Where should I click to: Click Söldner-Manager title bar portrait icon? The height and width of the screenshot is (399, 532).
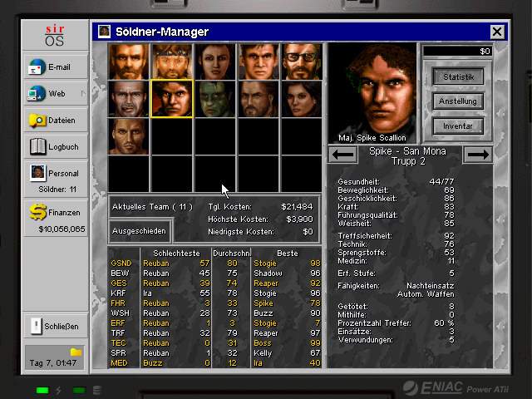tap(104, 32)
